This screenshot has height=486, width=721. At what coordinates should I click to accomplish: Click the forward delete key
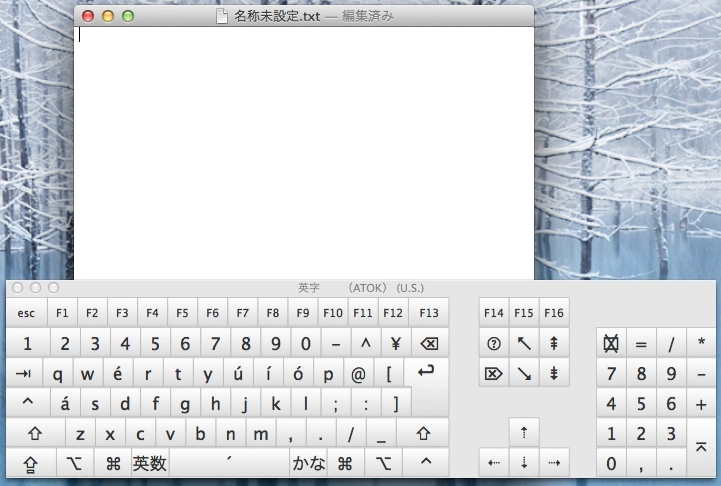point(493,373)
